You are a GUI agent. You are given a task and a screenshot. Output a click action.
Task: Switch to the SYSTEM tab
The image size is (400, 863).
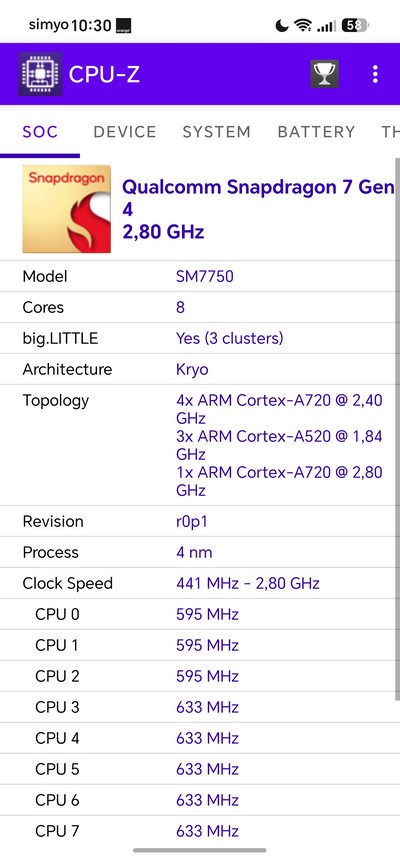(x=217, y=132)
